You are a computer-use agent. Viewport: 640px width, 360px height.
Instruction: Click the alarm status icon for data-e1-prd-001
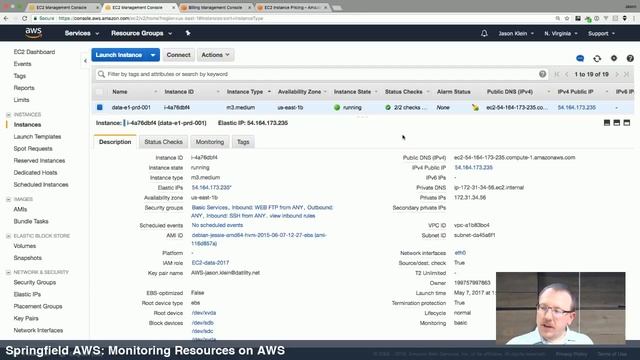tap(475, 107)
